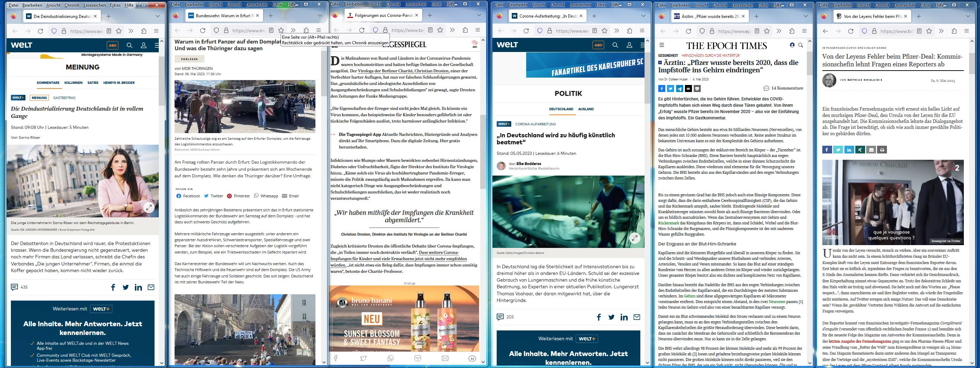Open 'Virologe der Berliner Charité, Christian Drosten' link
Image resolution: width=980 pixels, height=368 pixels.
[404, 71]
